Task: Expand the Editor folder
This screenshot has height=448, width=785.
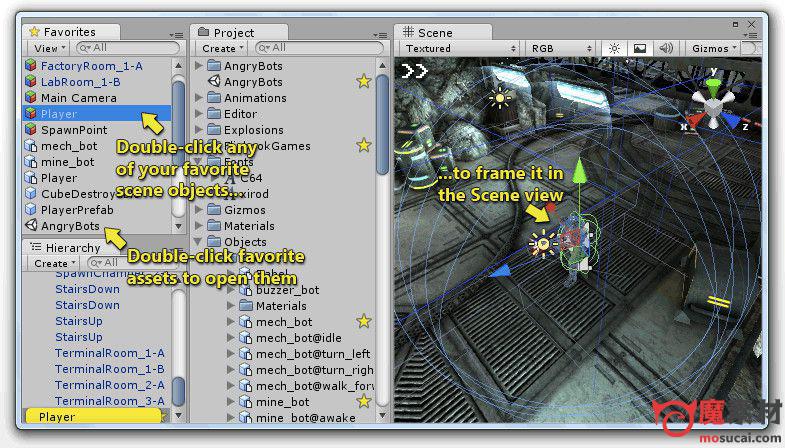Action: click(x=199, y=114)
